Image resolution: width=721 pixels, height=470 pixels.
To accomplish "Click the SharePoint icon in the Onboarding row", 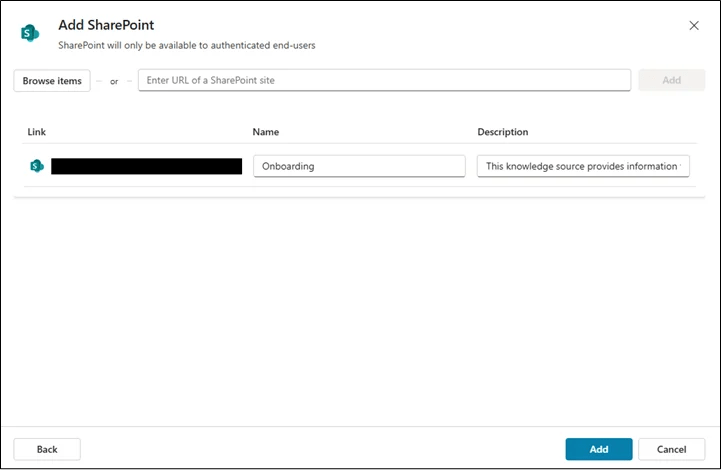I will 37,166.
